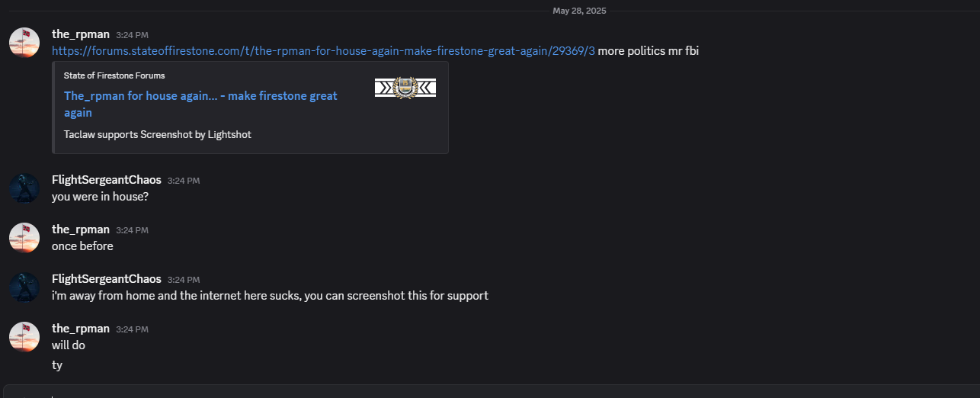Image resolution: width=980 pixels, height=398 pixels.
Task: Open the_rpman's profile from the username above the forum link
Action: [81, 34]
